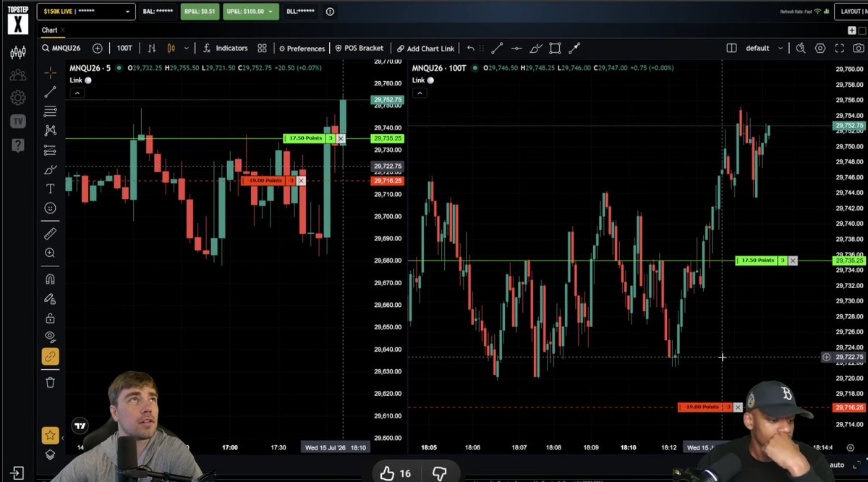
Task: Expand the chart type dropdown arrow
Action: [x=187, y=48]
